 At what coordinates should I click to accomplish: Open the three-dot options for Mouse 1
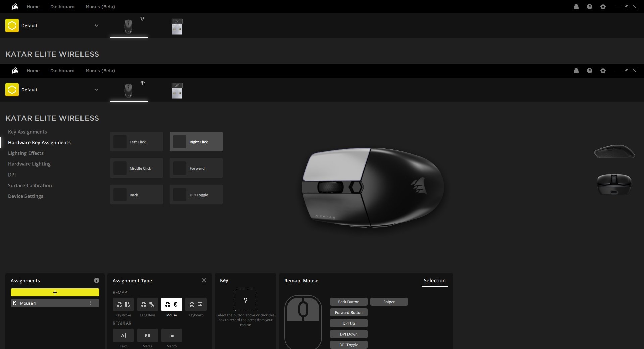pos(90,303)
